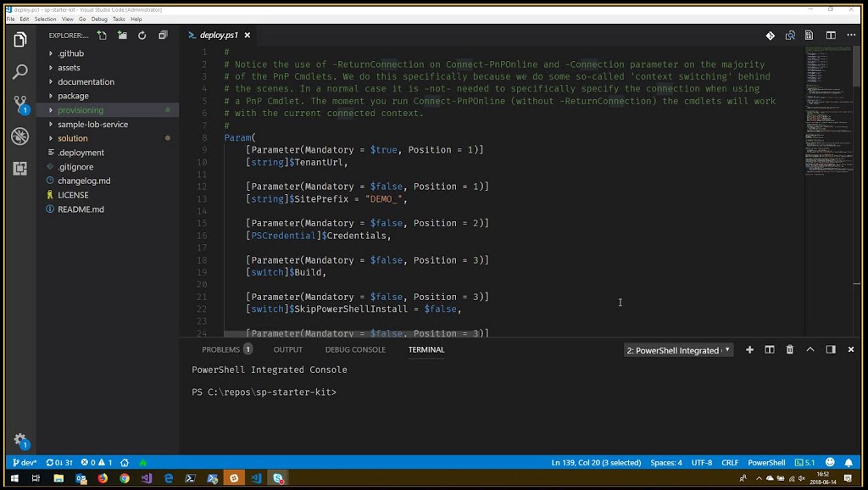Create a new folder in the Explorer
The image size is (868, 490).
[122, 36]
